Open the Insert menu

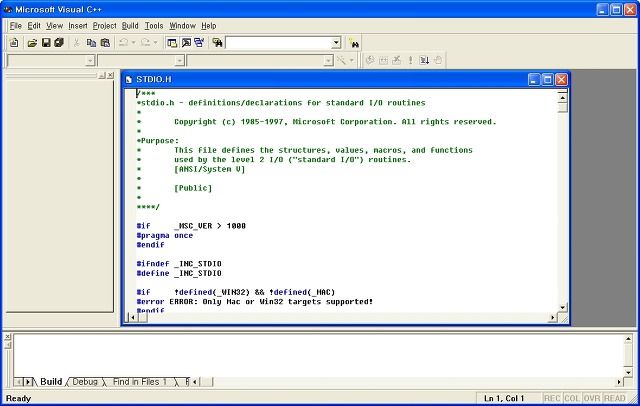78,26
